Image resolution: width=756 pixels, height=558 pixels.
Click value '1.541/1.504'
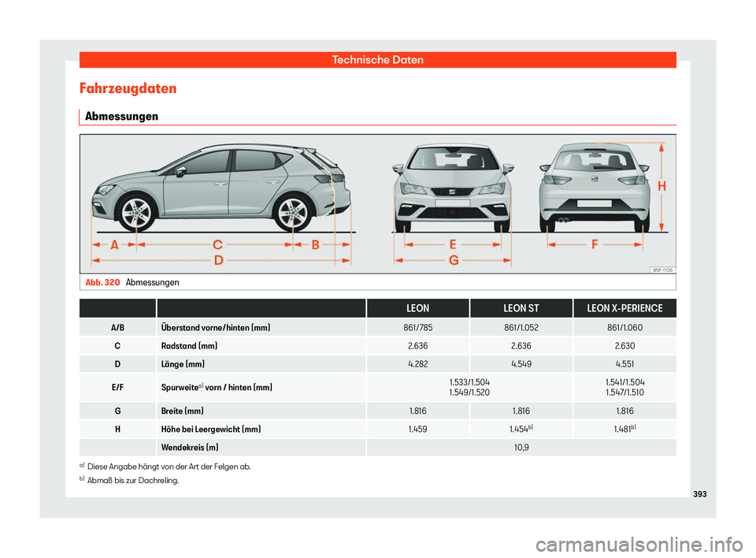click(624, 381)
